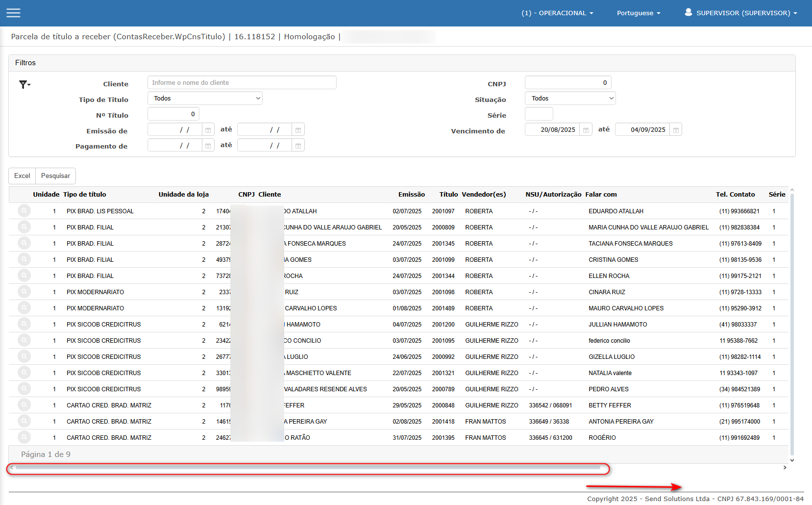Image resolution: width=812 pixels, height=505 pixels.
Task: View details of JULLIAN HAMAMOTO row
Action: click(24, 324)
